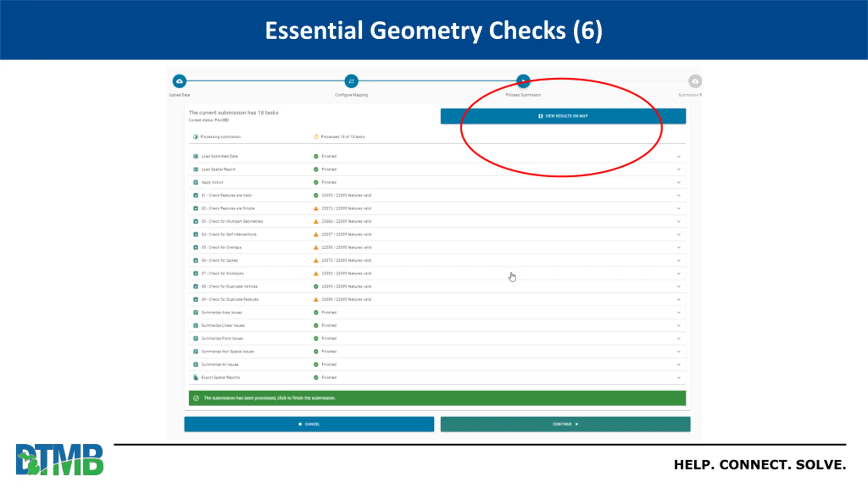Viewport: 868px width, 488px height.
Task: Click the orange warning icon for Features are Simple
Action: [x=316, y=208]
